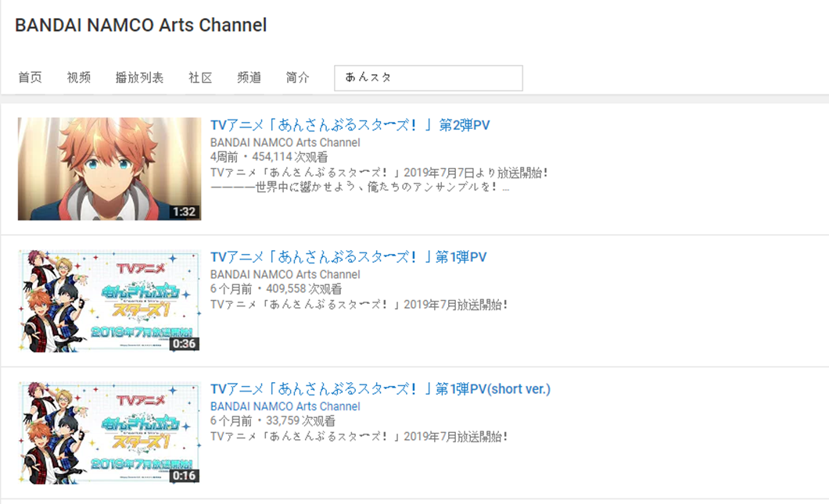Open channel link under 第2弾PV title
829x504 pixels.
[285, 143]
